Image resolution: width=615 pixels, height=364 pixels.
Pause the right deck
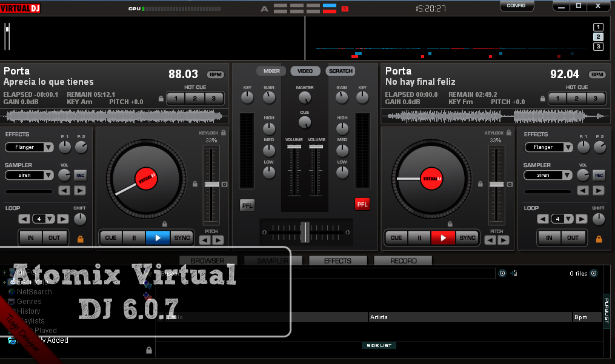tap(419, 237)
